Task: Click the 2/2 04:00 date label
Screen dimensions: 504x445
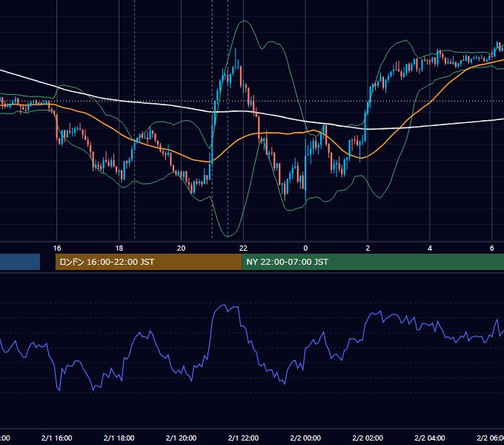Action: click(430, 438)
